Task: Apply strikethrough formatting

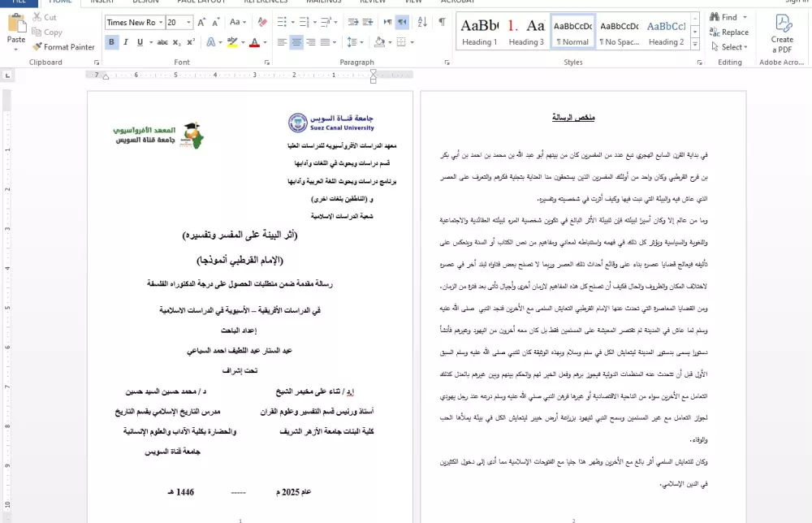Action: click(x=162, y=42)
